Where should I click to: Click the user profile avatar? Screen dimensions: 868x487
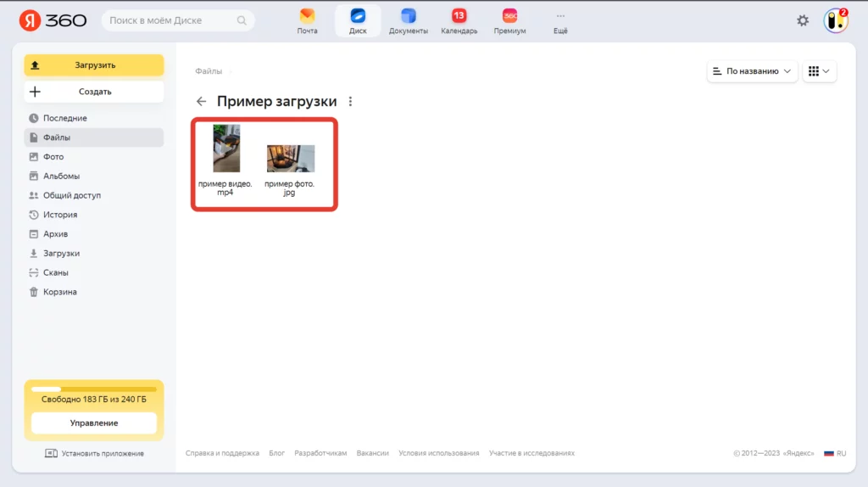coord(835,20)
